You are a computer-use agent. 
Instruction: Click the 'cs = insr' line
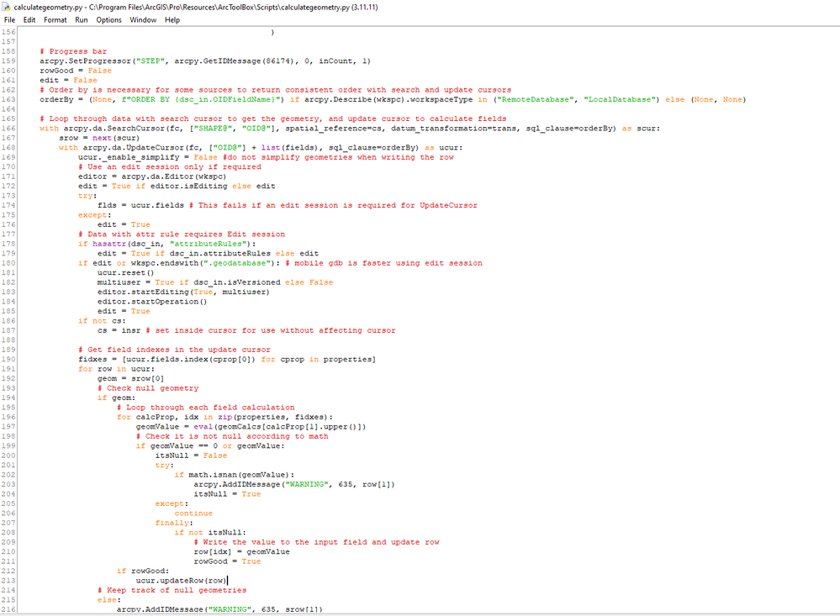coord(246,331)
